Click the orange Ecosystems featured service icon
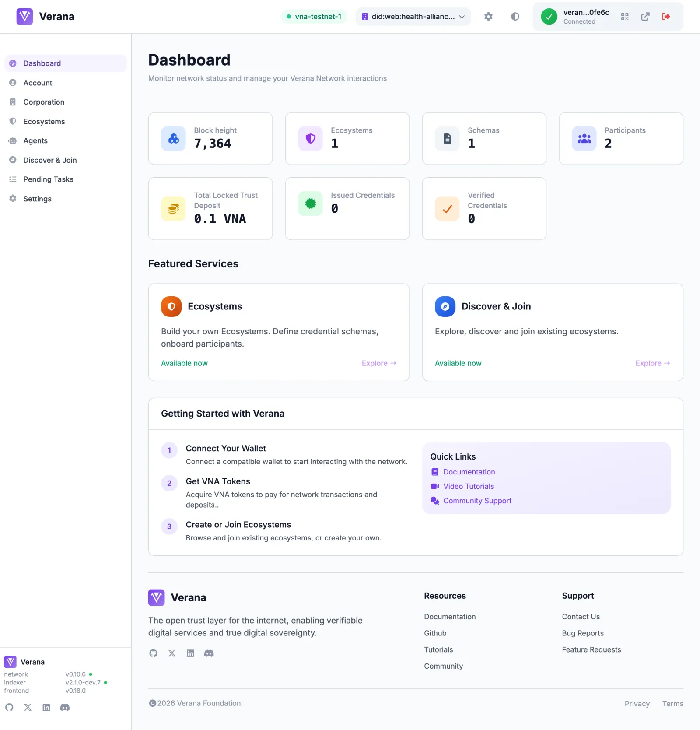This screenshot has height=730, width=700. [171, 306]
